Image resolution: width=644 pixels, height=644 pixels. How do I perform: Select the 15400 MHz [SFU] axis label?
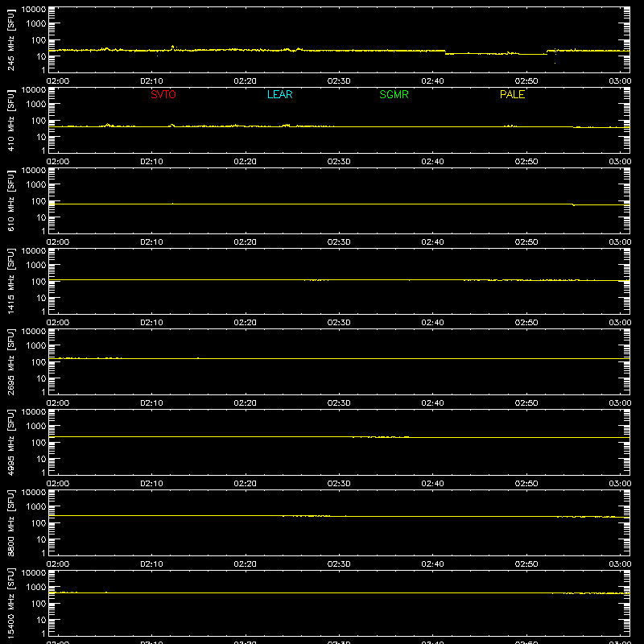[10, 604]
